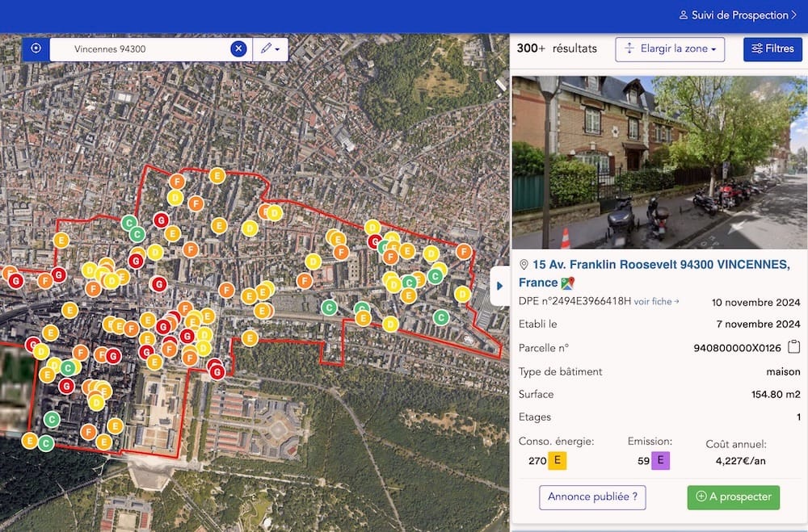
Task: Expand the Elargir la zone dropdown
Action: point(670,49)
